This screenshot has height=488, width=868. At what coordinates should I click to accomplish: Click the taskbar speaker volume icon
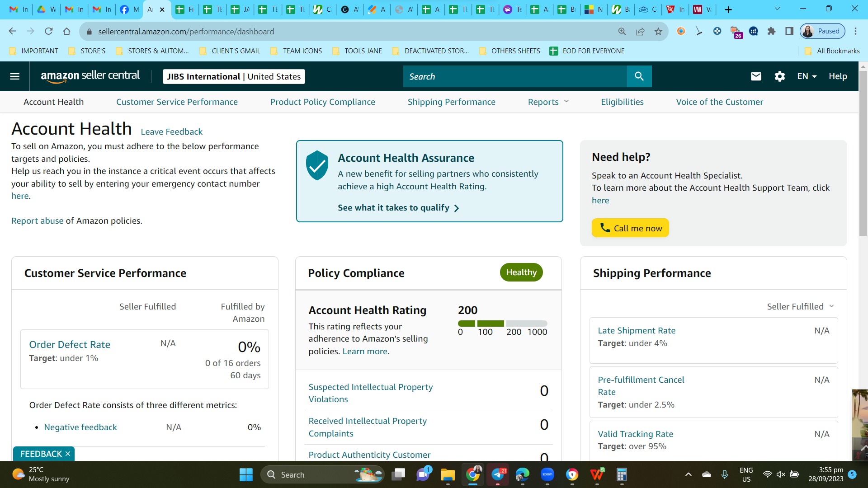coord(781,474)
